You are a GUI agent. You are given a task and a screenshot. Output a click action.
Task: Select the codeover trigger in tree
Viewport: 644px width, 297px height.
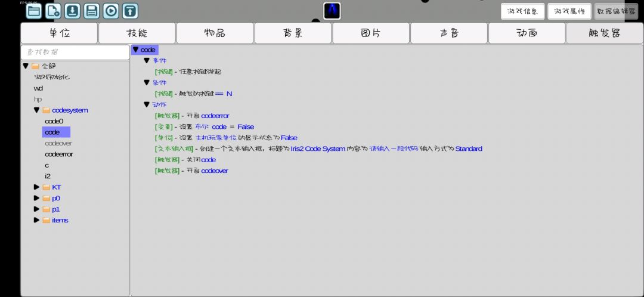(x=58, y=143)
